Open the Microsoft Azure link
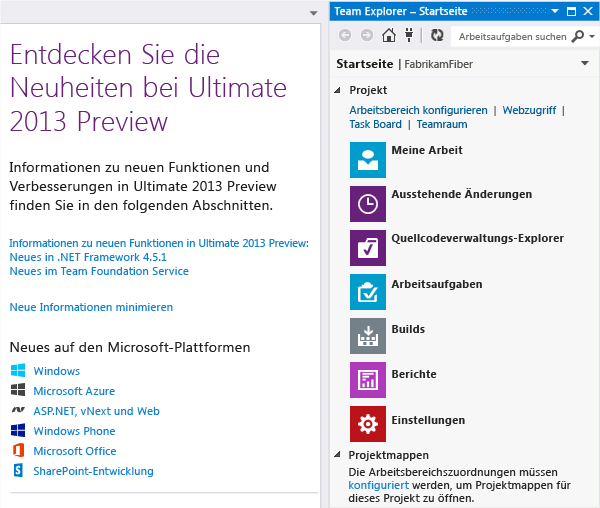The image size is (600, 508). point(74,391)
